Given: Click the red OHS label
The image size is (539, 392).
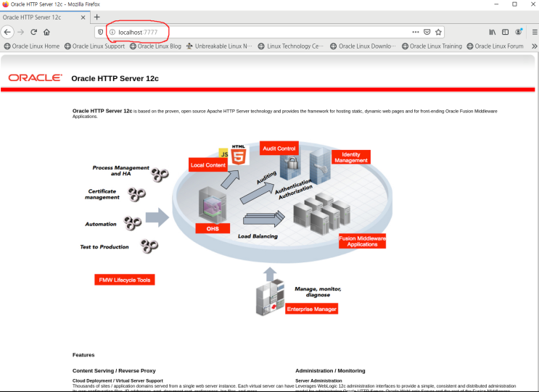Looking at the screenshot, I should [x=213, y=229].
